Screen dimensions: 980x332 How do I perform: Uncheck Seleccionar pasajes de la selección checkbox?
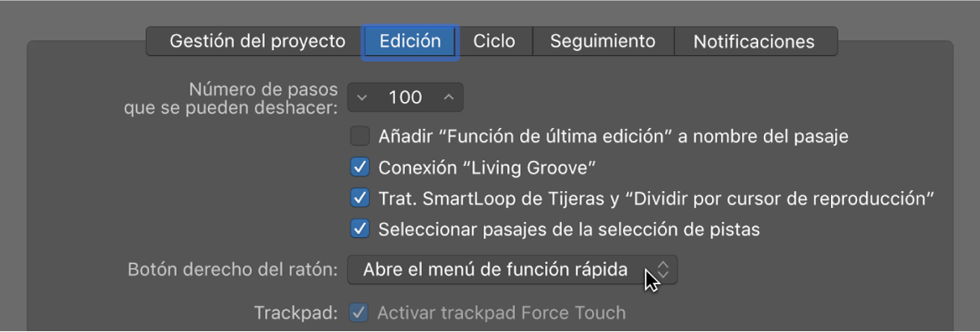(x=360, y=229)
